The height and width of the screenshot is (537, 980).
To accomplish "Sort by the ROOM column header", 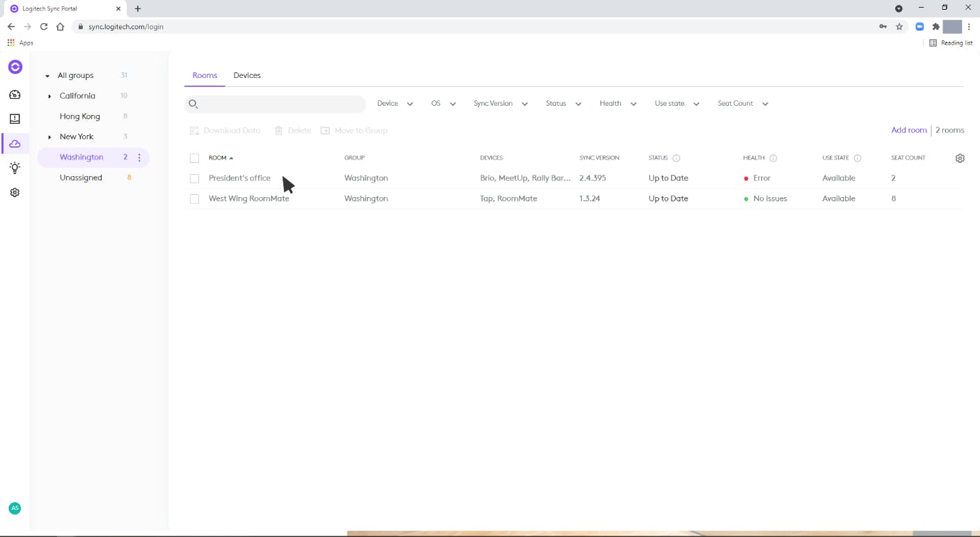I will point(221,158).
